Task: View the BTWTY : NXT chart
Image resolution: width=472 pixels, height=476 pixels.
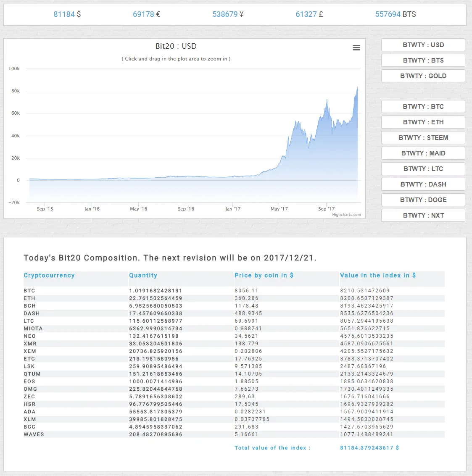Action: (x=423, y=215)
